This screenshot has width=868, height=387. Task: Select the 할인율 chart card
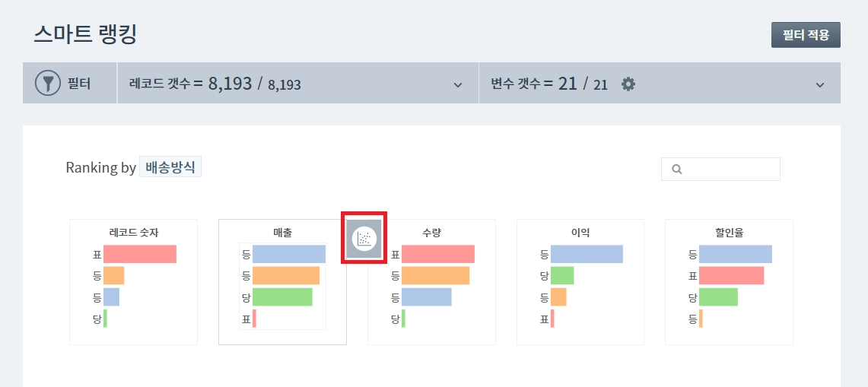point(729,282)
